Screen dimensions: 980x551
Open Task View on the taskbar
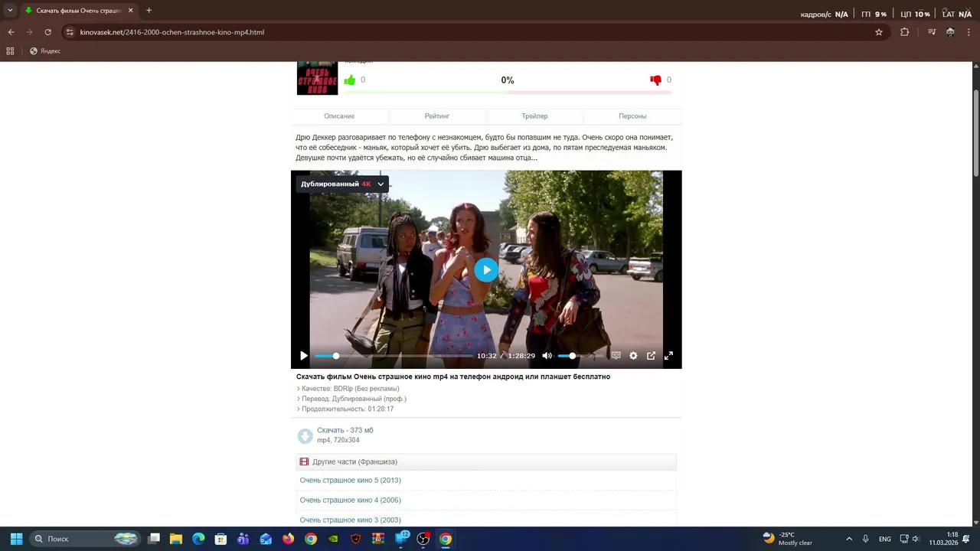pos(154,539)
